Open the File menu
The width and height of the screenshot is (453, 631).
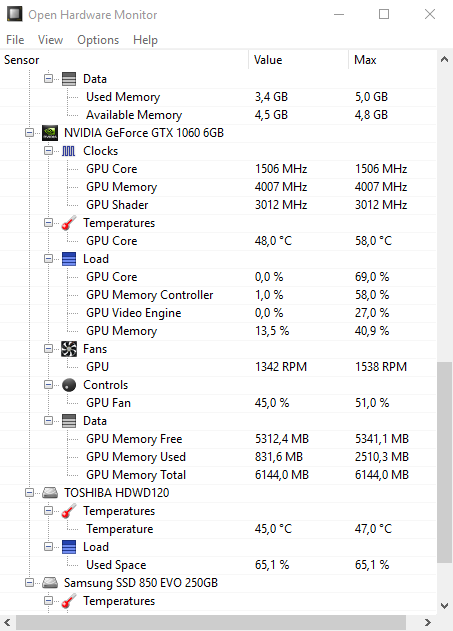15,40
